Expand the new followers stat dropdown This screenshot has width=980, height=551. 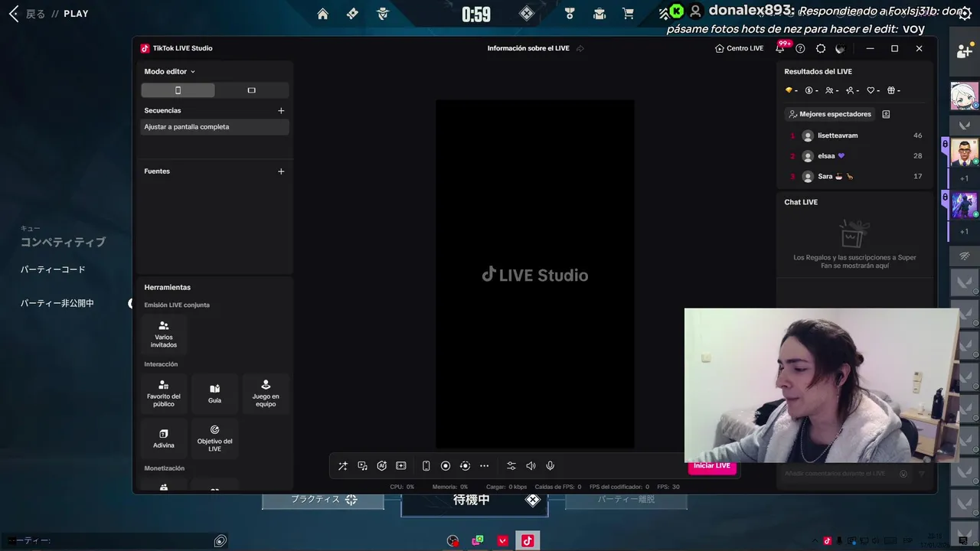click(853, 90)
